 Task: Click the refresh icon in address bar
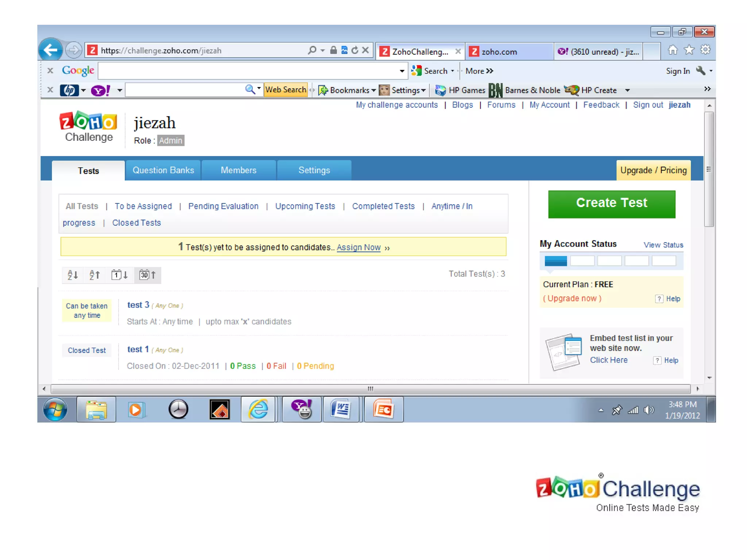pyautogui.click(x=355, y=50)
